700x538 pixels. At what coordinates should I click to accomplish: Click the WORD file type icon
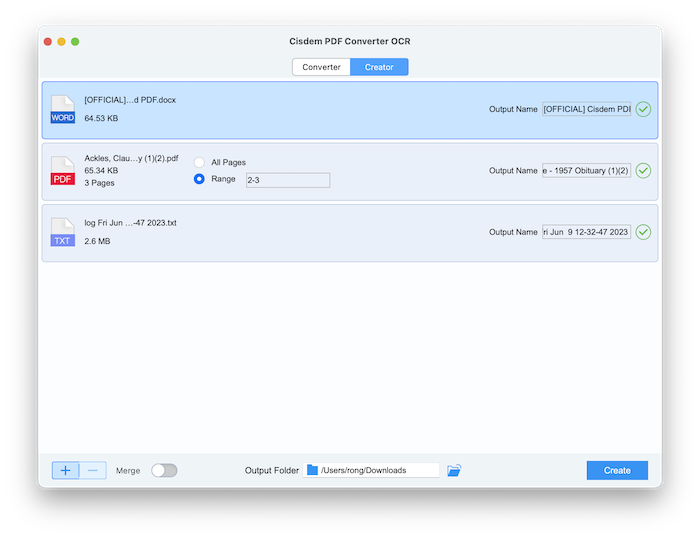(x=62, y=110)
